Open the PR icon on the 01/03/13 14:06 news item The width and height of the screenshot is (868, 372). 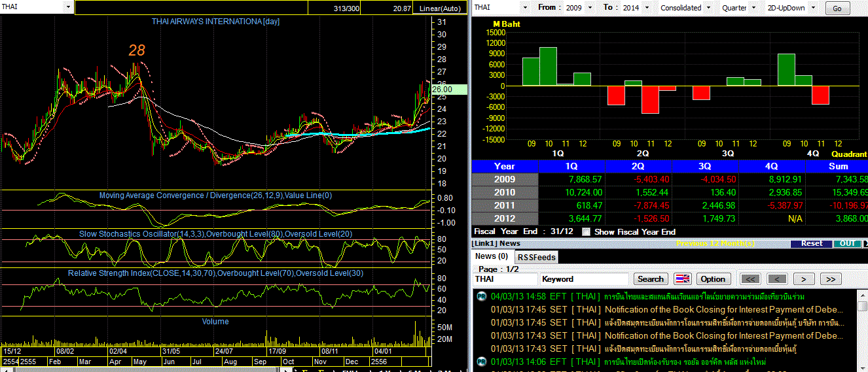(x=480, y=362)
